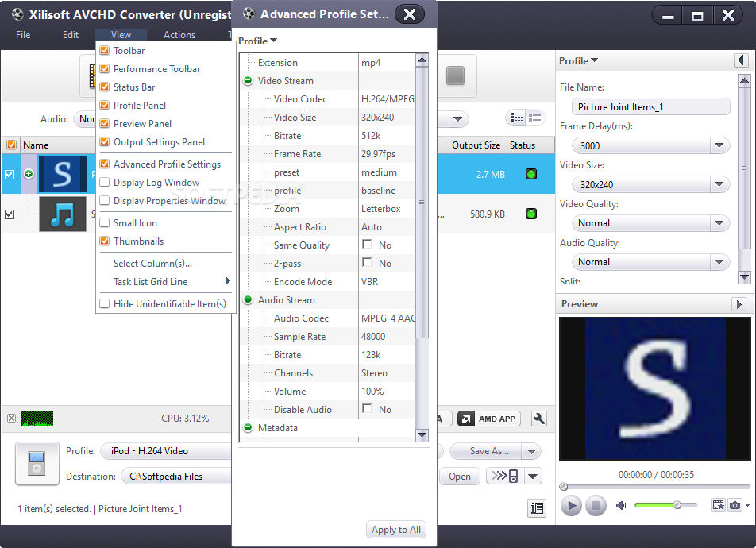The width and height of the screenshot is (756, 548).
Task: Check the Same Quality checkbox
Action: tap(367, 244)
